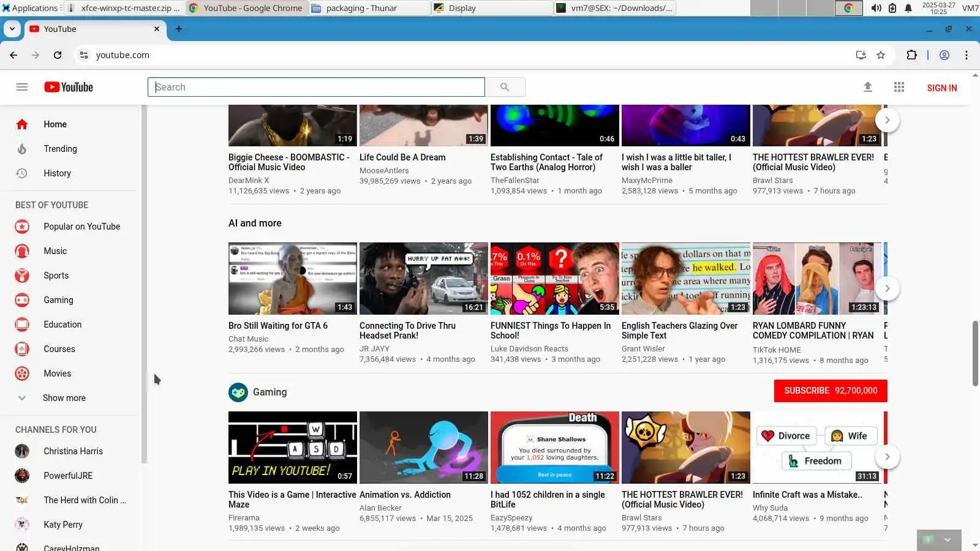
Task: Open the YouTube hamburger guide menu
Action: pyautogui.click(x=22, y=87)
